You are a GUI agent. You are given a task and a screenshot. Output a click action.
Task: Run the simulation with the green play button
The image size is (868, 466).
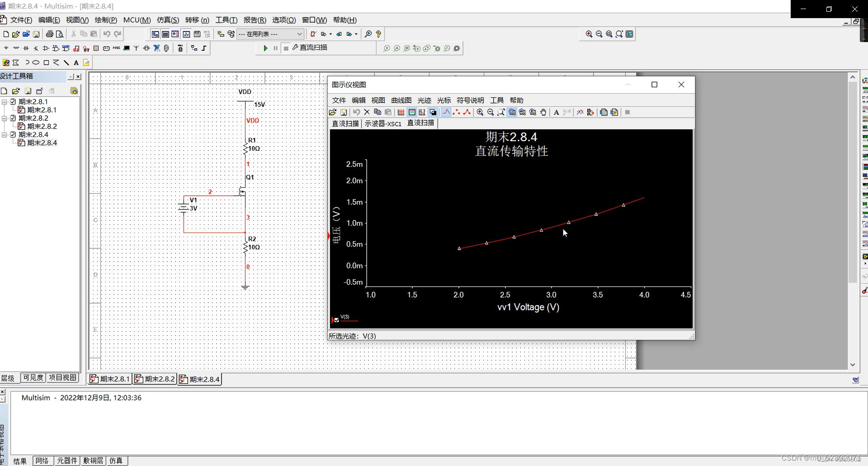point(265,48)
